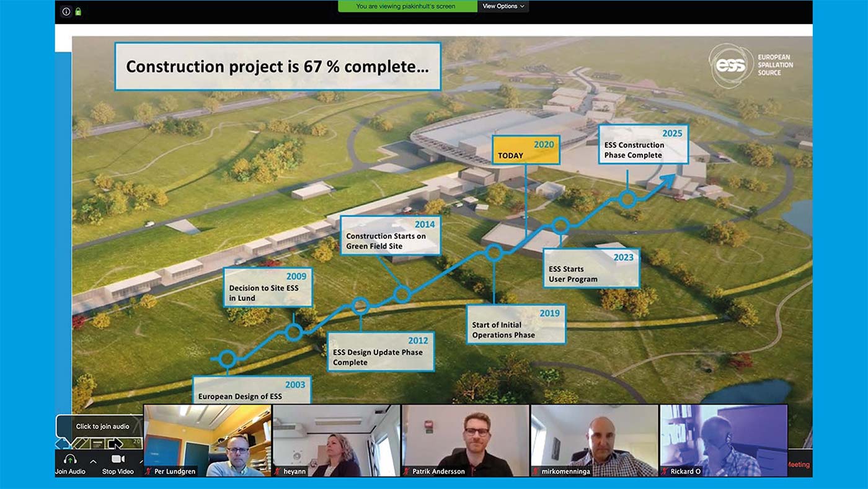Select Patrik Andersson's video thumbnail
The width and height of the screenshot is (868, 489).
click(465, 436)
